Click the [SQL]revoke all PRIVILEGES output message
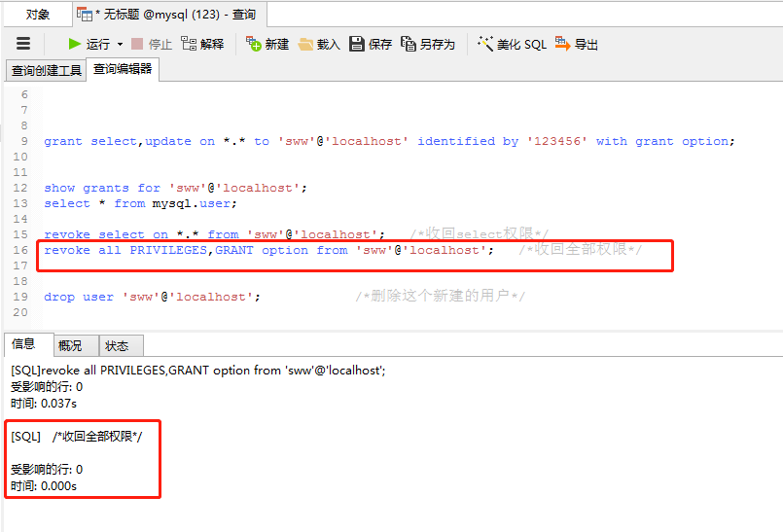This screenshot has width=783, height=532. point(198,371)
